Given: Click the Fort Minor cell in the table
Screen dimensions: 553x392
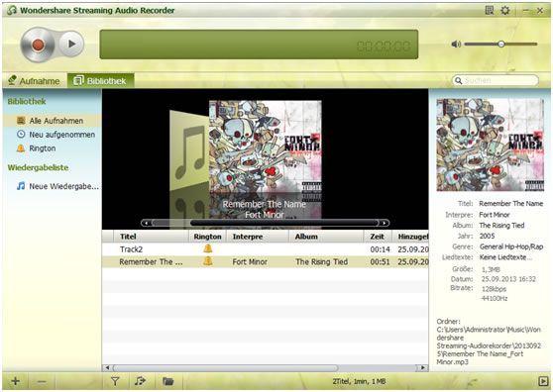Looking at the screenshot, I should tap(250, 262).
